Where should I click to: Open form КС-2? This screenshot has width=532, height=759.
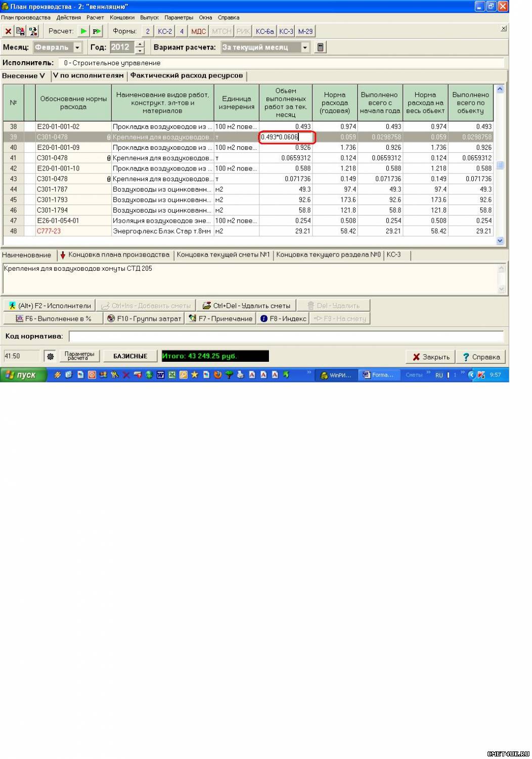tap(165, 31)
